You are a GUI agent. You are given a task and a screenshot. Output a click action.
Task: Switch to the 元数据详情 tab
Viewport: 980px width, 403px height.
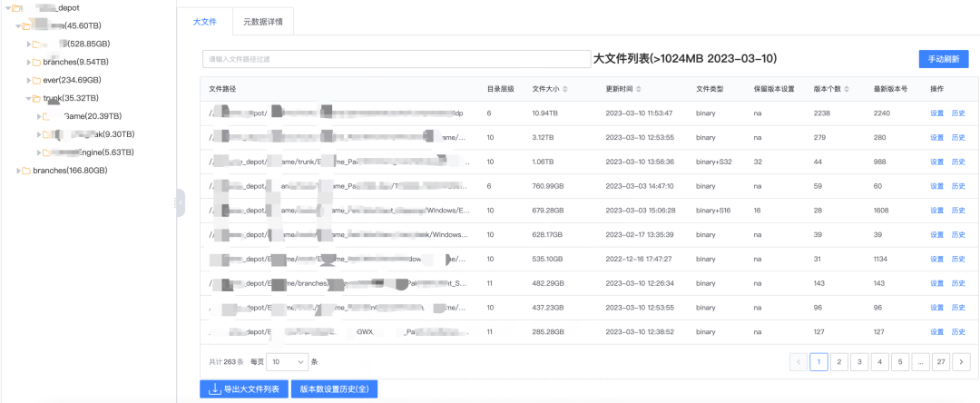pos(262,22)
